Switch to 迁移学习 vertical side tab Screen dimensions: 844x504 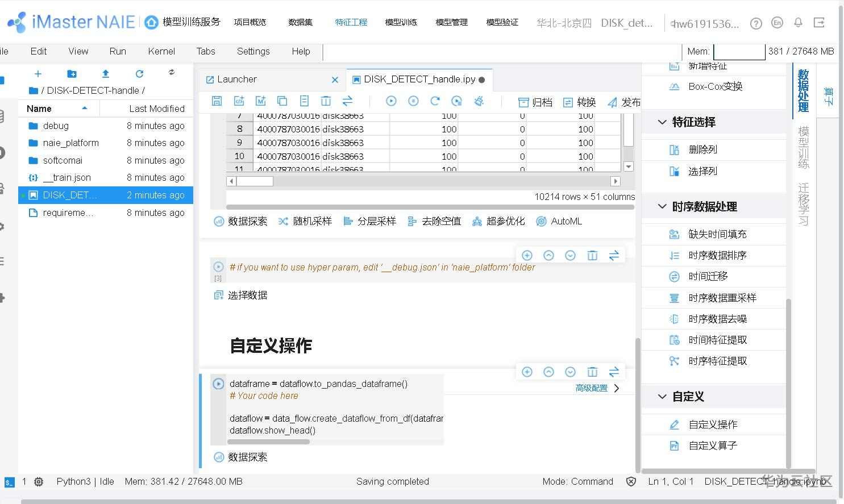[803, 204]
